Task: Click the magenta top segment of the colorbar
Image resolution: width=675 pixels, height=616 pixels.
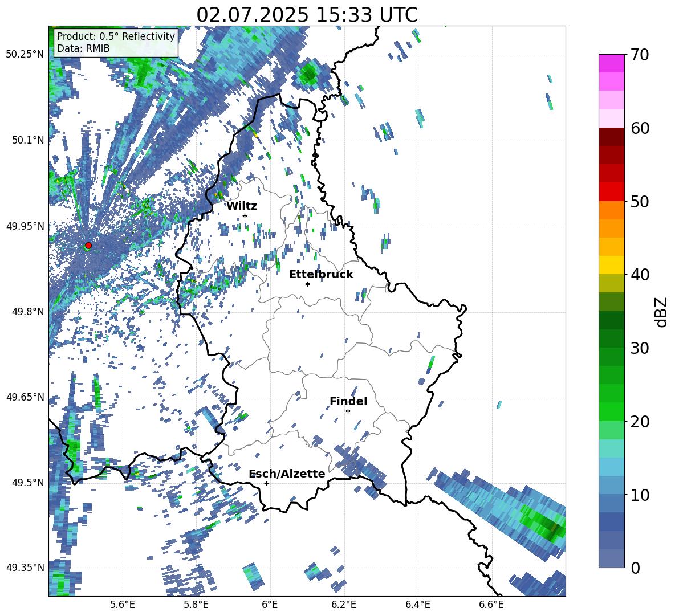Action: coord(611,63)
